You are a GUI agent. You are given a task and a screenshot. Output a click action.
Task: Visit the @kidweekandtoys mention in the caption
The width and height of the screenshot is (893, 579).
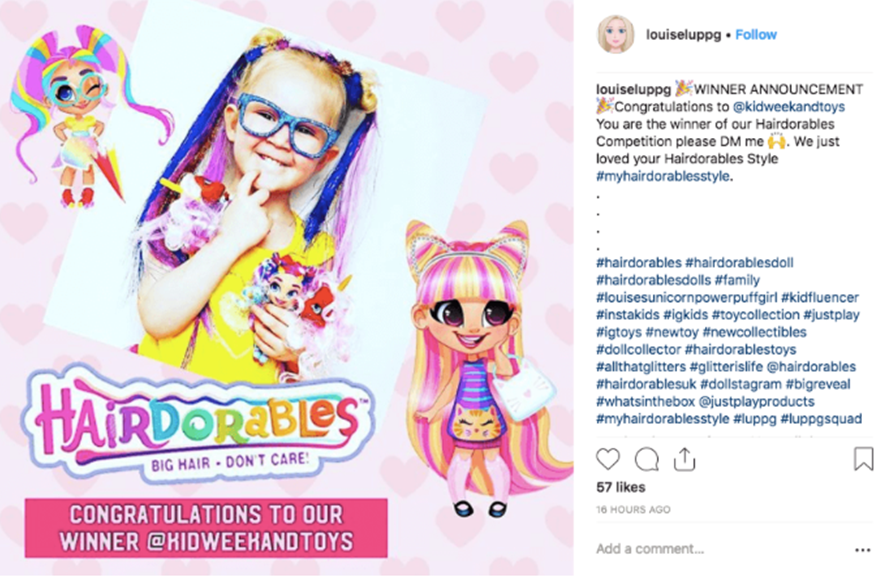click(x=789, y=106)
